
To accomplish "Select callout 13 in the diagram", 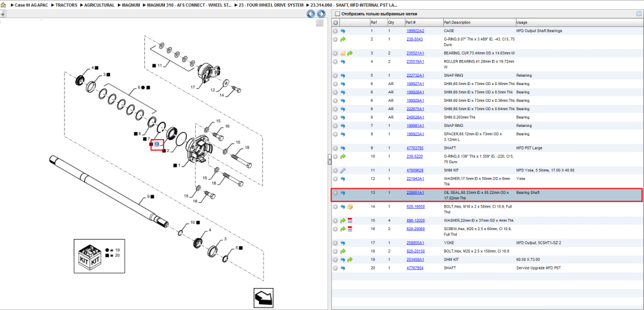I will [157, 144].
